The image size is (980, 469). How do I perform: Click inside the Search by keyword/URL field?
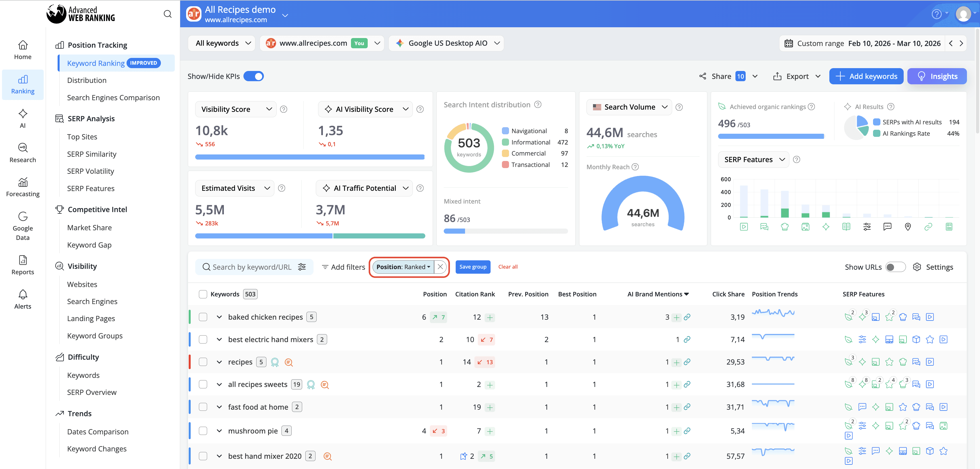click(x=249, y=267)
